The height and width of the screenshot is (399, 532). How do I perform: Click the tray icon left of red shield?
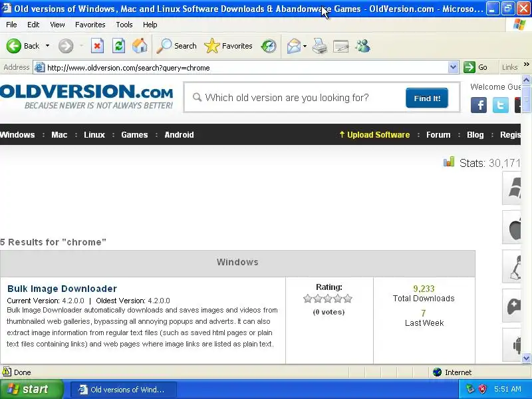[470, 389]
